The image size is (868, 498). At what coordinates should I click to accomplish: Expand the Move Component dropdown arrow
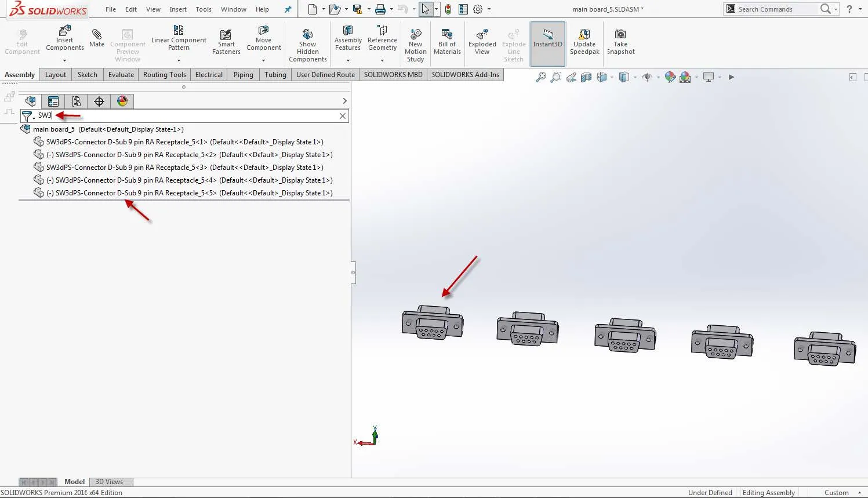tap(264, 60)
